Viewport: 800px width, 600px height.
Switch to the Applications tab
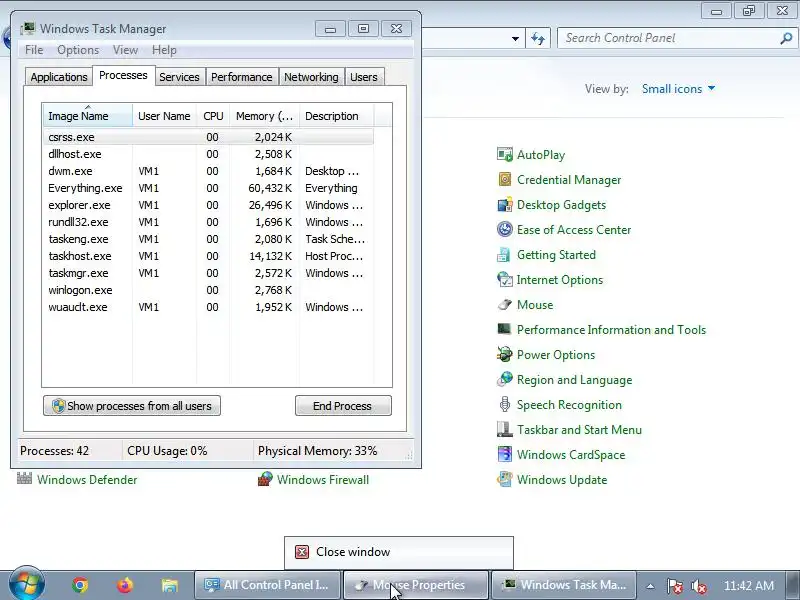[59, 77]
